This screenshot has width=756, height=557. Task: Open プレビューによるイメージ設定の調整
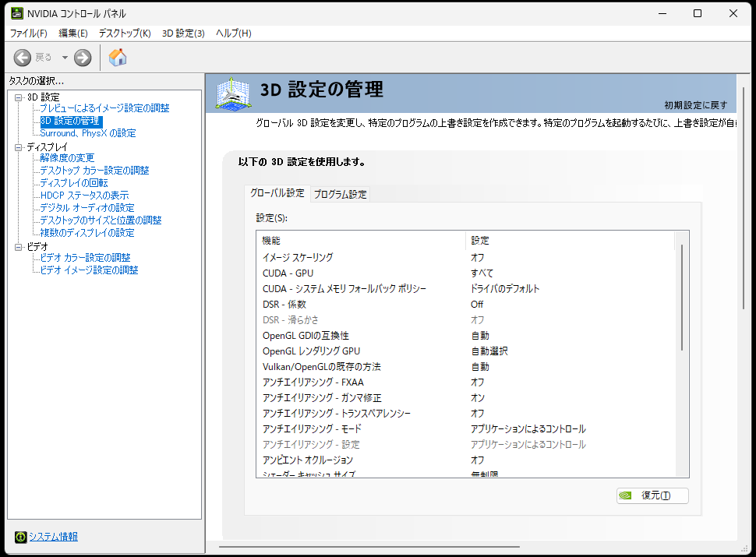[104, 108]
